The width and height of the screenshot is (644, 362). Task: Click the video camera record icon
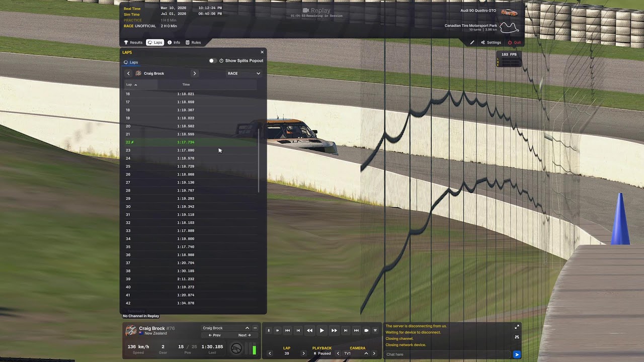click(366, 330)
